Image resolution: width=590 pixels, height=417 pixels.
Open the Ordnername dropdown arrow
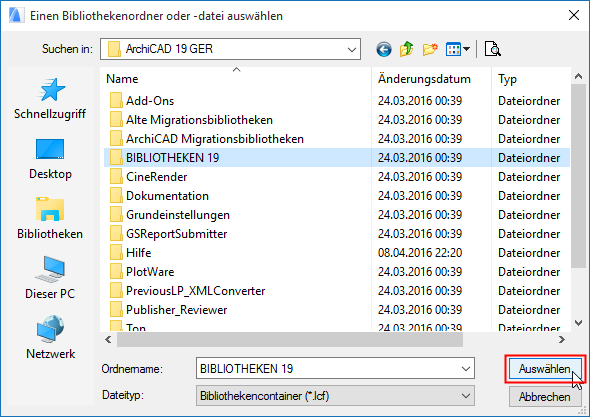(x=465, y=368)
